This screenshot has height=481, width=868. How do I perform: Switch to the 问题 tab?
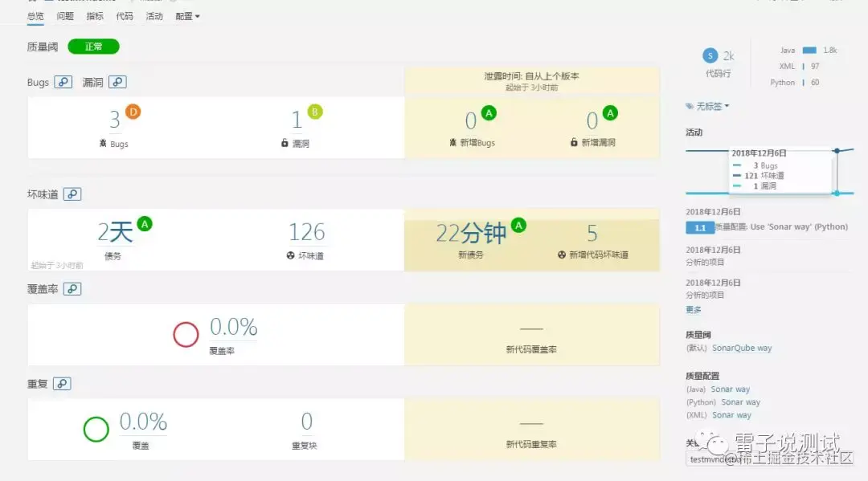[65, 17]
